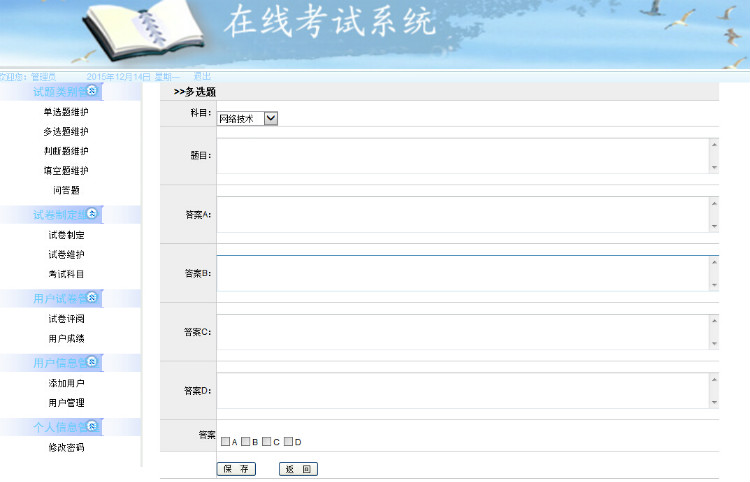The width and height of the screenshot is (750, 482).
Task: Click the 题目 scrollbar down arrow
Action: [x=714, y=167]
